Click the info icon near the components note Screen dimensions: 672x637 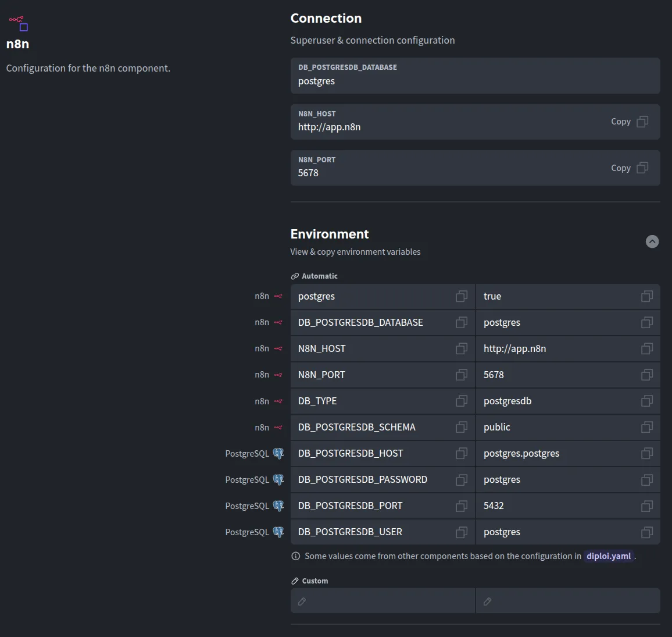(x=296, y=556)
